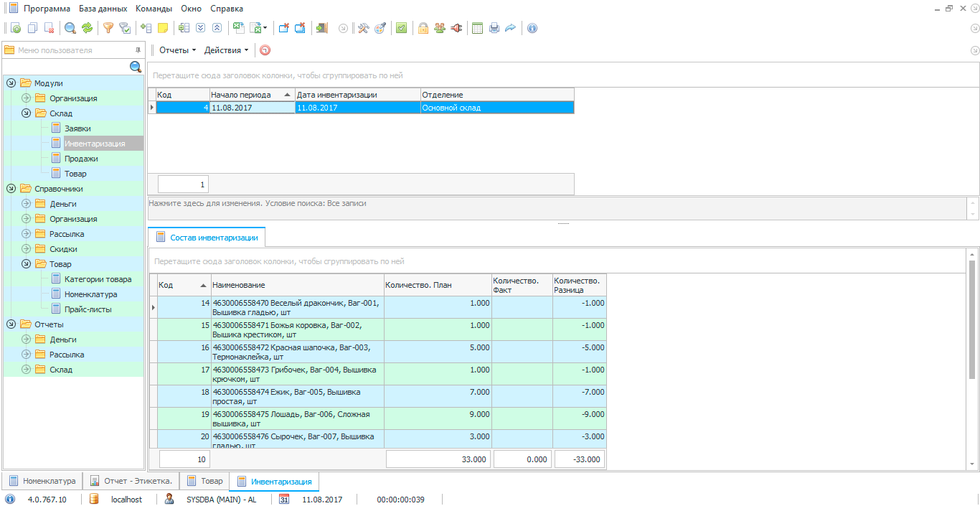Open the Команды menu
Screen dimensions: 980x506
point(154,9)
